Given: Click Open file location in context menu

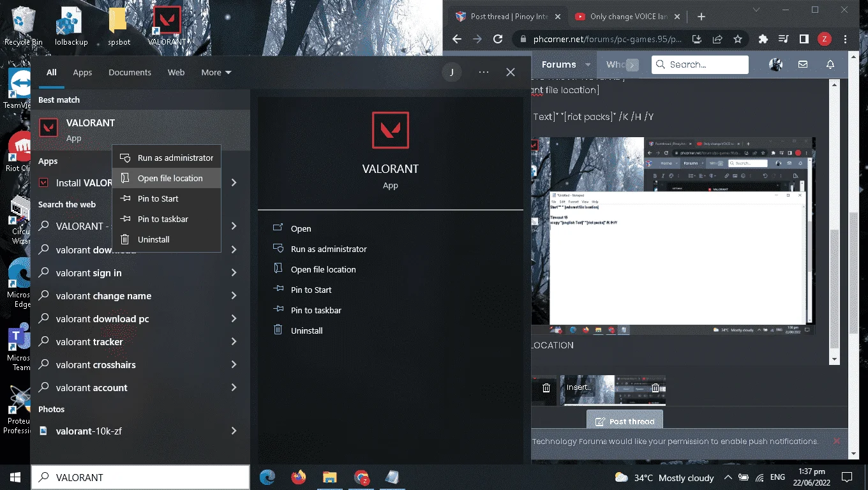Looking at the screenshot, I should click(x=167, y=178).
